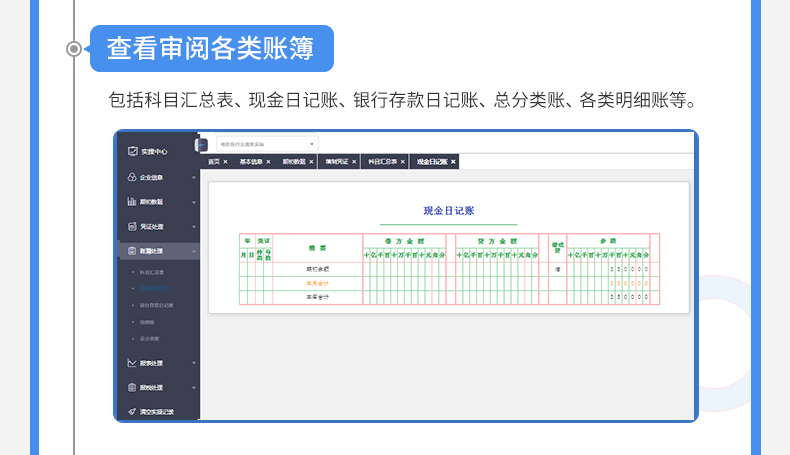The image size is (790, 455).
Task: Close the 编制凭证 tab
Action: pyautogui.click(x=354, y=162)
